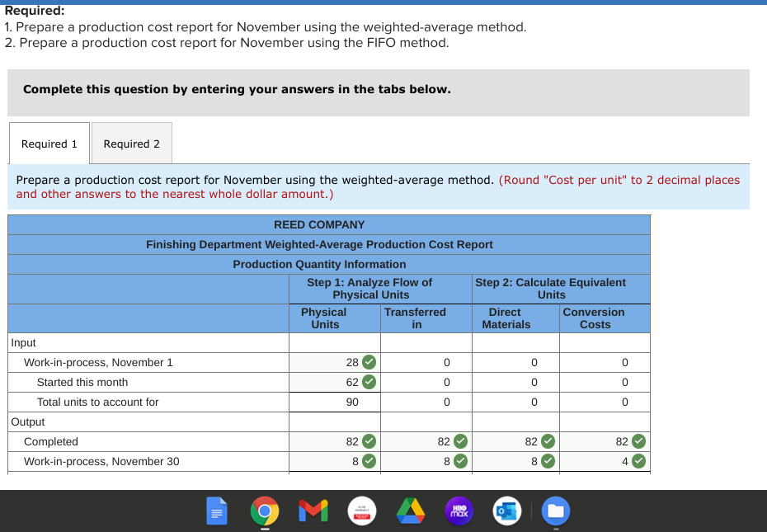Open the blue Files folder on the taskbar
The image size is (767, 532).
[555, 511]
